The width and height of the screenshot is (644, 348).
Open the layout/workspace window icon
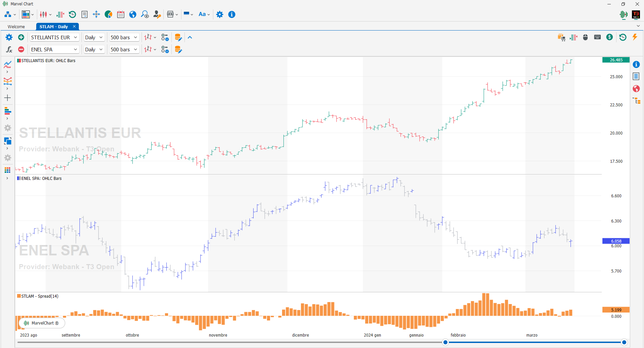click(x=26, y=14)
